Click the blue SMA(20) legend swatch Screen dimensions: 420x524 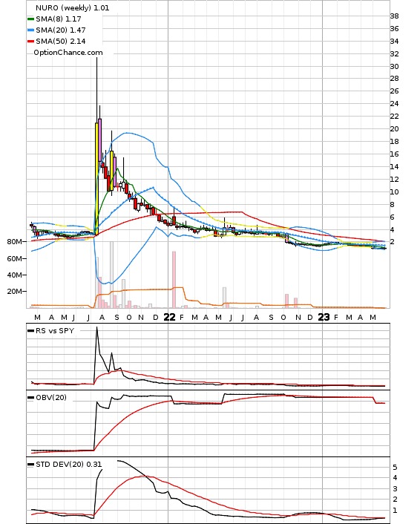pos(30,30)
